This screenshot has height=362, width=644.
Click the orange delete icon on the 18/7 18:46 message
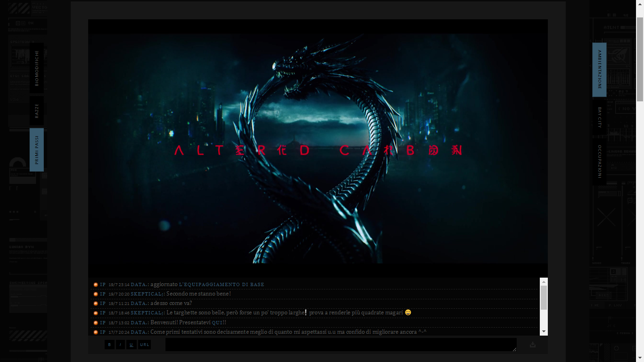tap(96, 313)
